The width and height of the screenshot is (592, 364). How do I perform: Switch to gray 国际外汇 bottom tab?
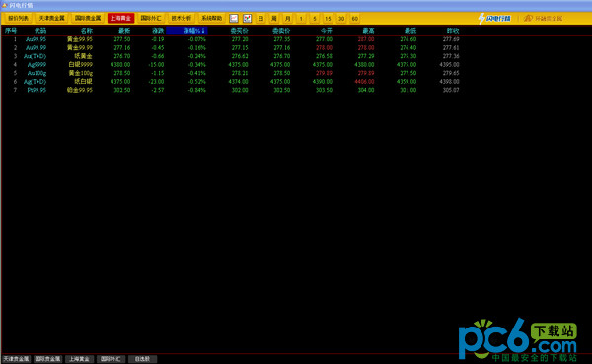111,359
